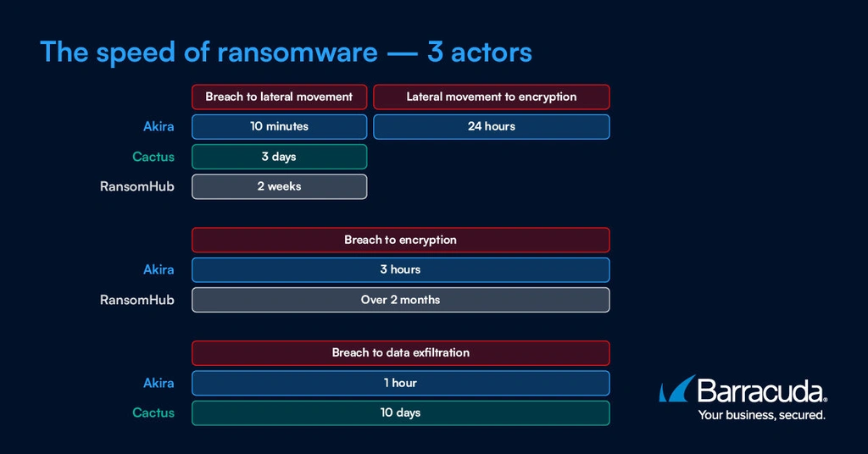Select the "Breach to lateral movement" header
This screenshot has width=868, height=454.
click(279, 97)
